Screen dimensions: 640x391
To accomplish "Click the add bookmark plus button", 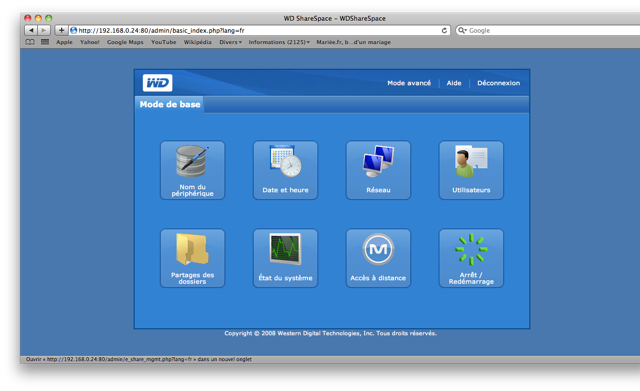I will (x=61, y=30).
